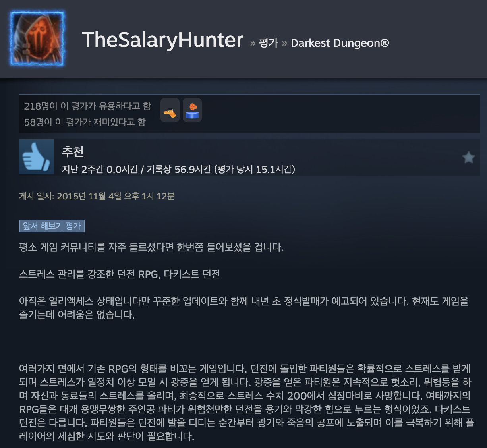Click the 218명 helpful count text
This screenshot has width=487, height=448.
tap(87, 106)
